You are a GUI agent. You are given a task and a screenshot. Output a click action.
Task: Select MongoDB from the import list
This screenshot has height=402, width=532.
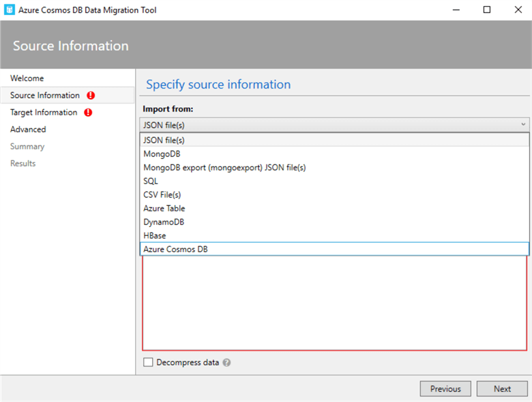coord(162,154)
